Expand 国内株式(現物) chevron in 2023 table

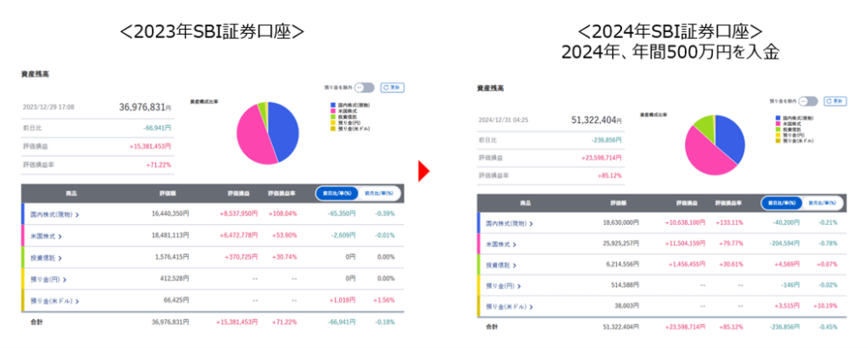click(77, 215)
